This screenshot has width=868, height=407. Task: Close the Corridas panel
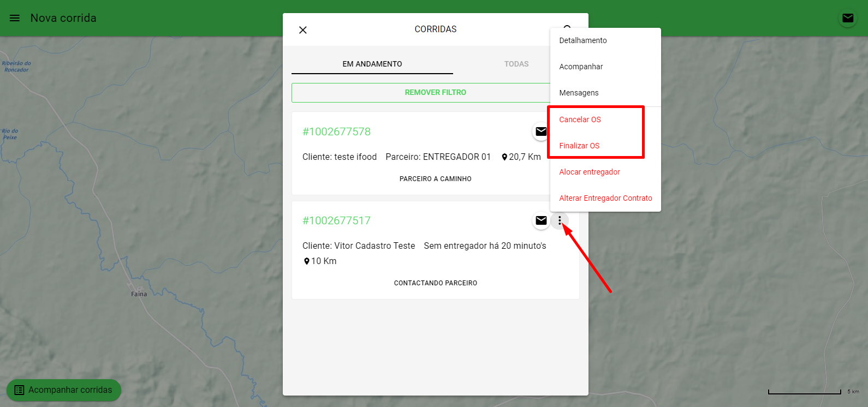point(303,30)
